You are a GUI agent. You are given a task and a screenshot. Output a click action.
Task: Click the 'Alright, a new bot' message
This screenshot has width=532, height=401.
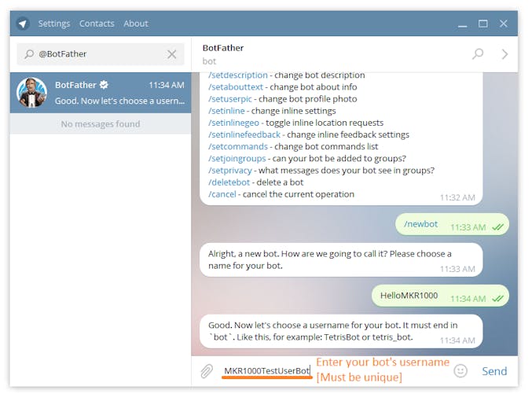[341, 259]
